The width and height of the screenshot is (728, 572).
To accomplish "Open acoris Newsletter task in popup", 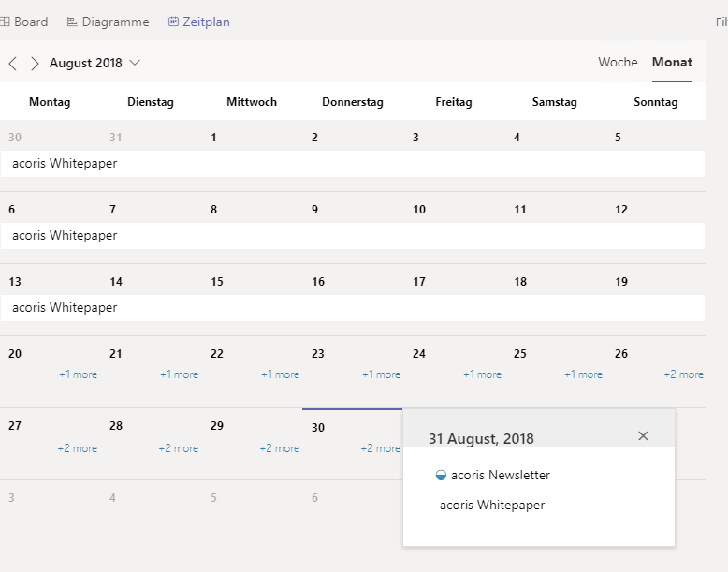I will point(500,476).
